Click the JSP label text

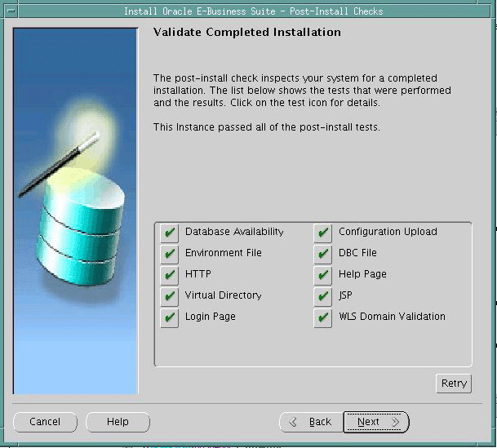pyautogui.click(x=345, y=295)
